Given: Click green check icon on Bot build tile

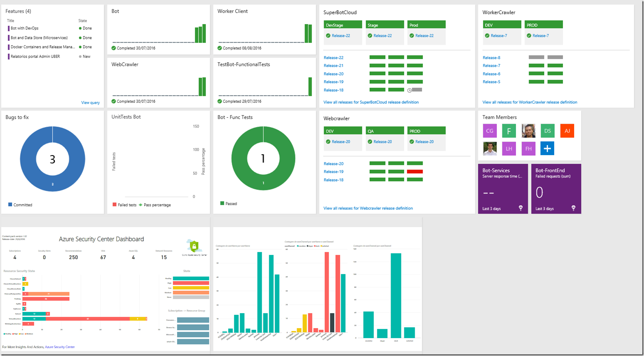Looking at the screenshot, I should (x=114, y=48).
